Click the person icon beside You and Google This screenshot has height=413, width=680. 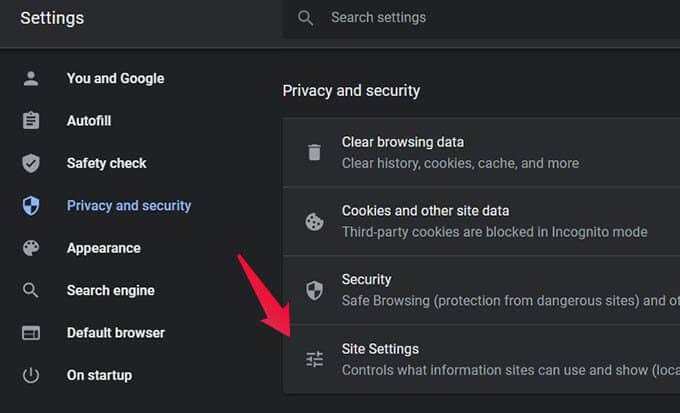coord(31,79)
